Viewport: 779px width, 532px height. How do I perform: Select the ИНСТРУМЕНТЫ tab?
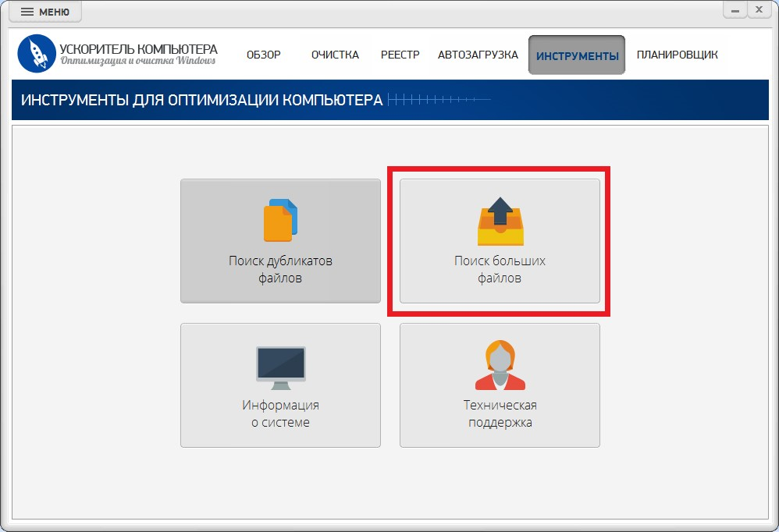[577, 55]
